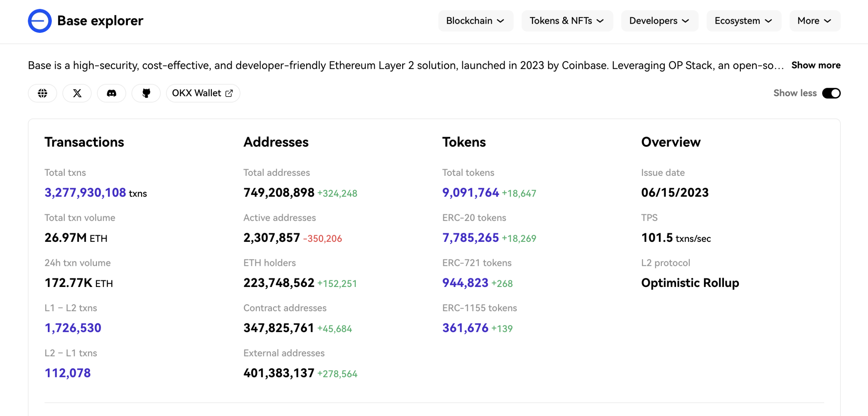
Task: Click the Base explorer title text
Action: 100,21
